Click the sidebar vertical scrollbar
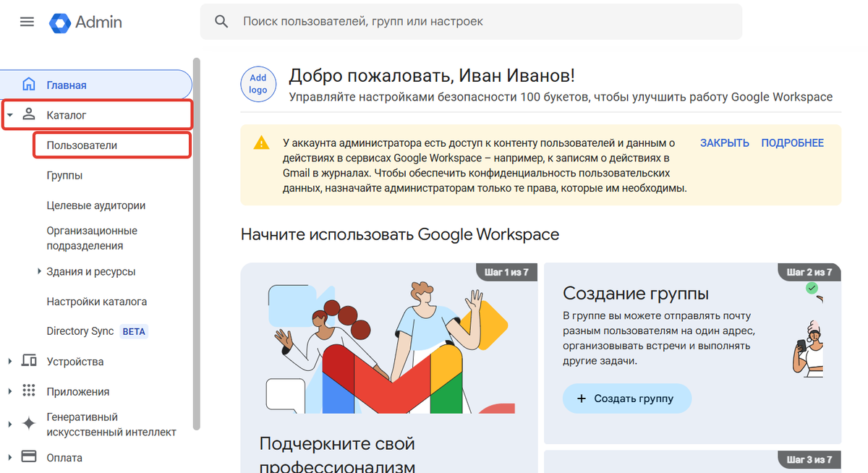 pyautogui.click(x=197, y=244)
